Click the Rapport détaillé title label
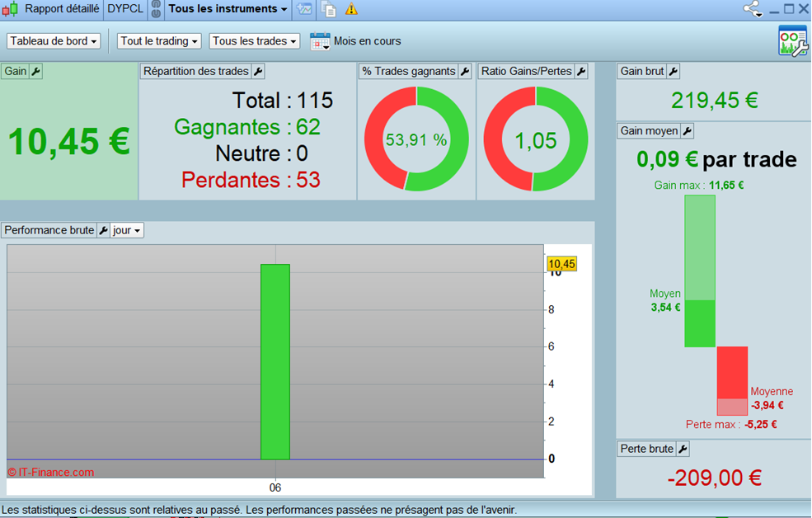This screenshot has width=812, height=518. pos(62,9)
